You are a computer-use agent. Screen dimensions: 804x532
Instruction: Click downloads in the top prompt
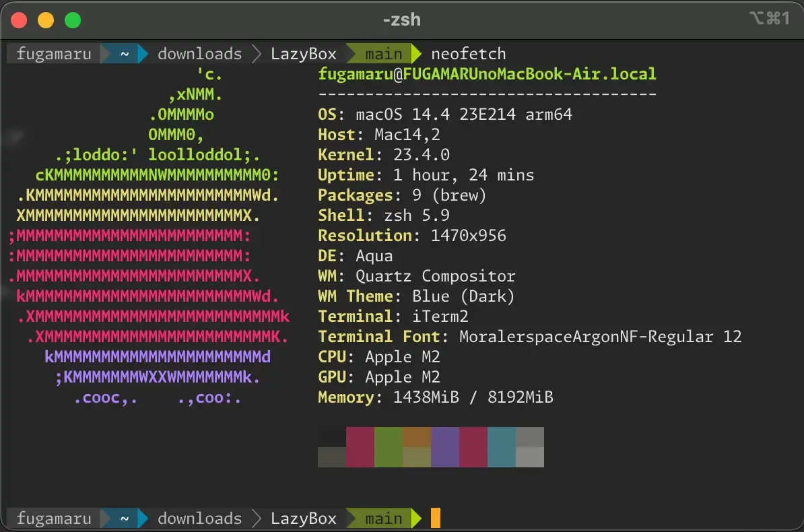click(x=199, y=54)
